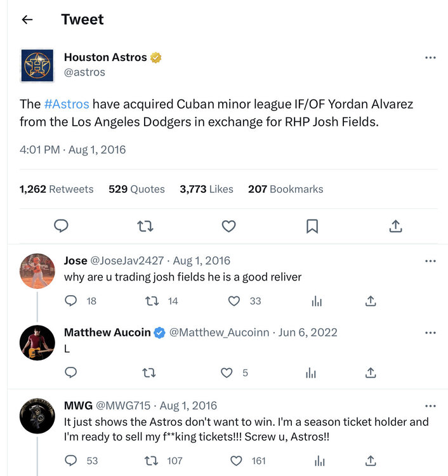Open more options on Astros tweet
Image resolution: width=448 pixels, height=476 pixels.
click(x=430, y=58)
